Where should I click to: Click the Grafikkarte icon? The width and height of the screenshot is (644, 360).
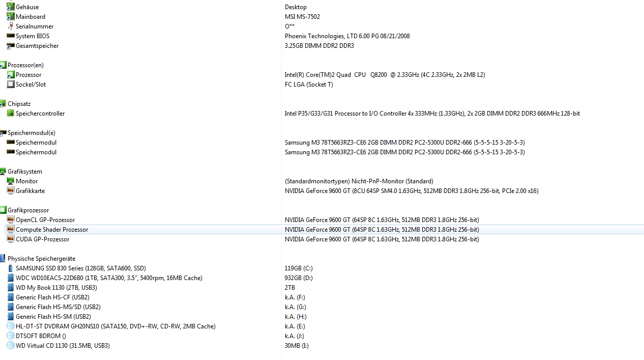(x=11, y=191)
